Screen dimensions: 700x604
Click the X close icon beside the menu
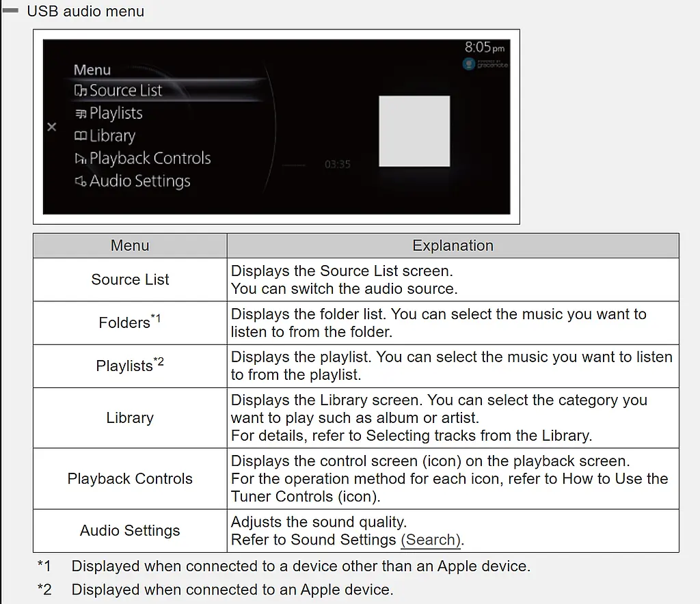52,127
